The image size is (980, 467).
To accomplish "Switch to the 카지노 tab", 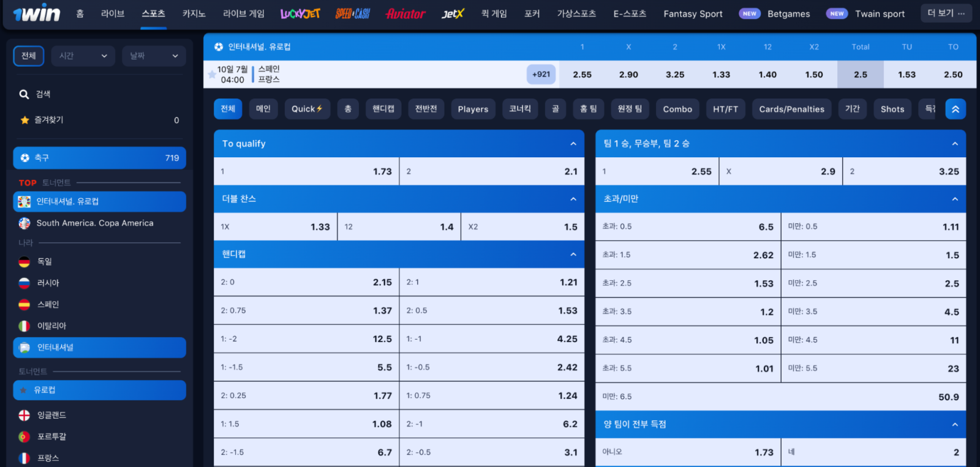I will (x=194, y=13).
